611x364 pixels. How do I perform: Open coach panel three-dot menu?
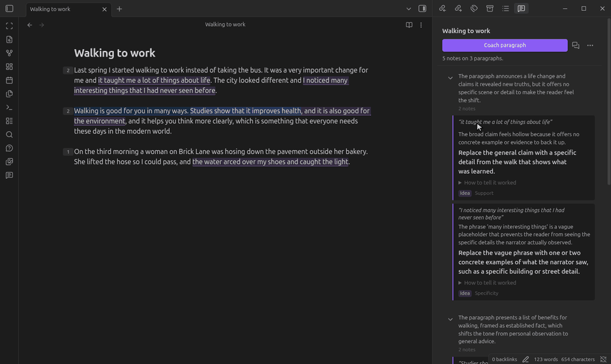(x=590, y=45)
